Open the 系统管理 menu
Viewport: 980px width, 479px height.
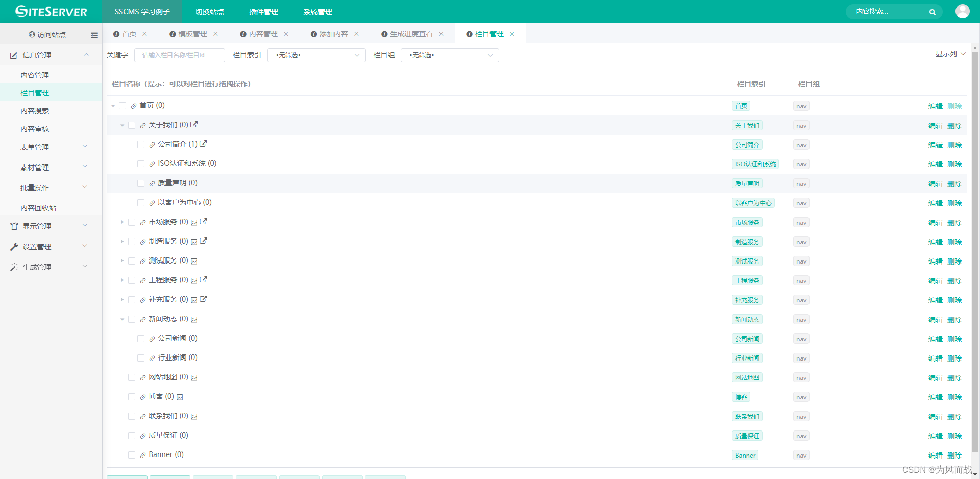pyautogui.click(x=317, y=11)
